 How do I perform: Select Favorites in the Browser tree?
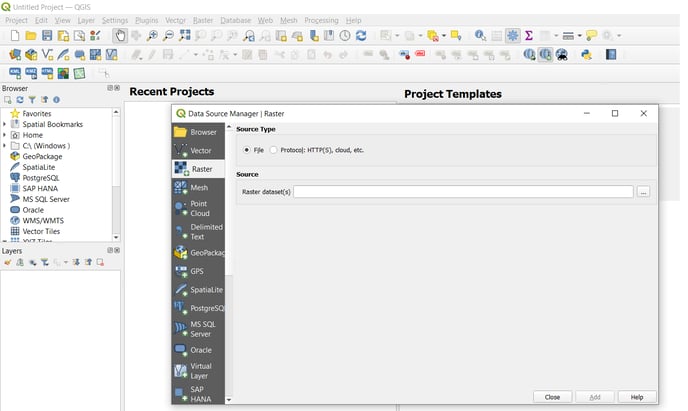37,114
